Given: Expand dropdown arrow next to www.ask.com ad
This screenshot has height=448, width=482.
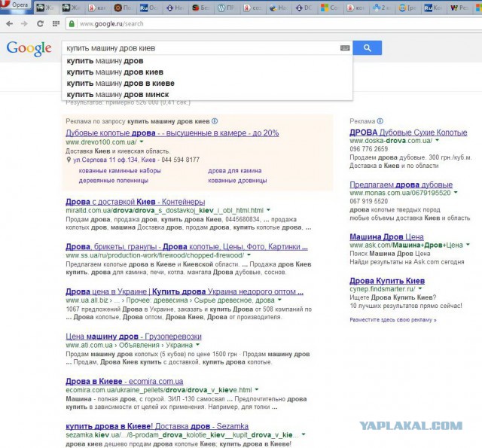Looking at the screenshot, I should [468, 245].
